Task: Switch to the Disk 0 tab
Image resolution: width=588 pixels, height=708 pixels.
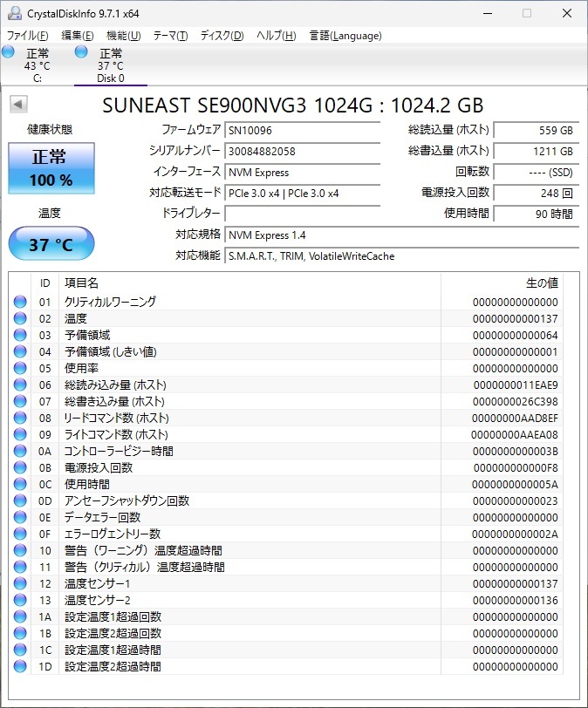Action: 111,65
